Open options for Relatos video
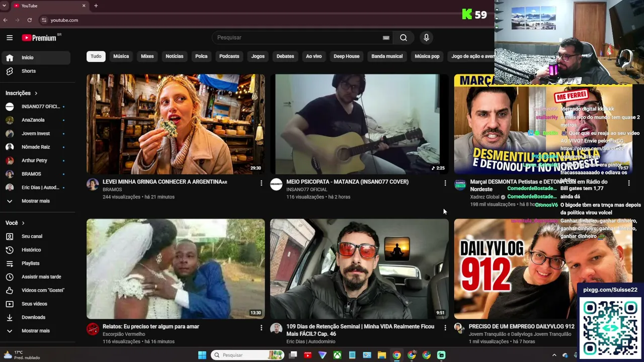 tap(261, 328)
